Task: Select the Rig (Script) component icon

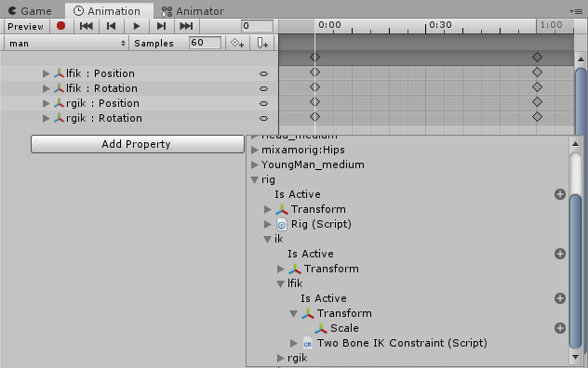Action: (282, 225)
